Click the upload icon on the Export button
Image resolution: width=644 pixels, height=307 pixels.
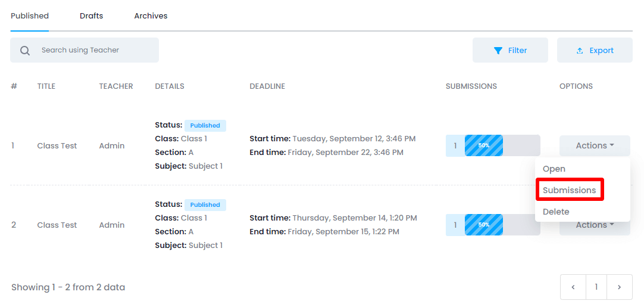click(580, 51)
